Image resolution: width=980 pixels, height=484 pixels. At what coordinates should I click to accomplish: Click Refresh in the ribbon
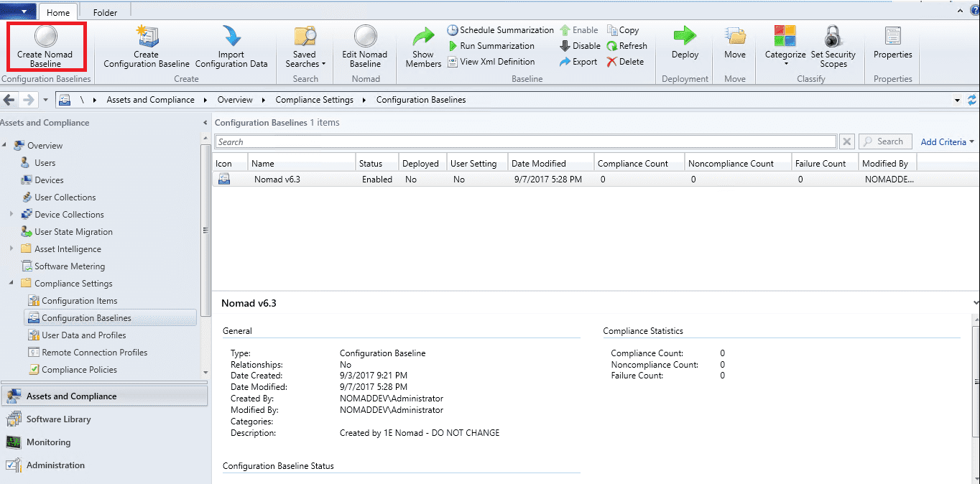tap(627, 46)
